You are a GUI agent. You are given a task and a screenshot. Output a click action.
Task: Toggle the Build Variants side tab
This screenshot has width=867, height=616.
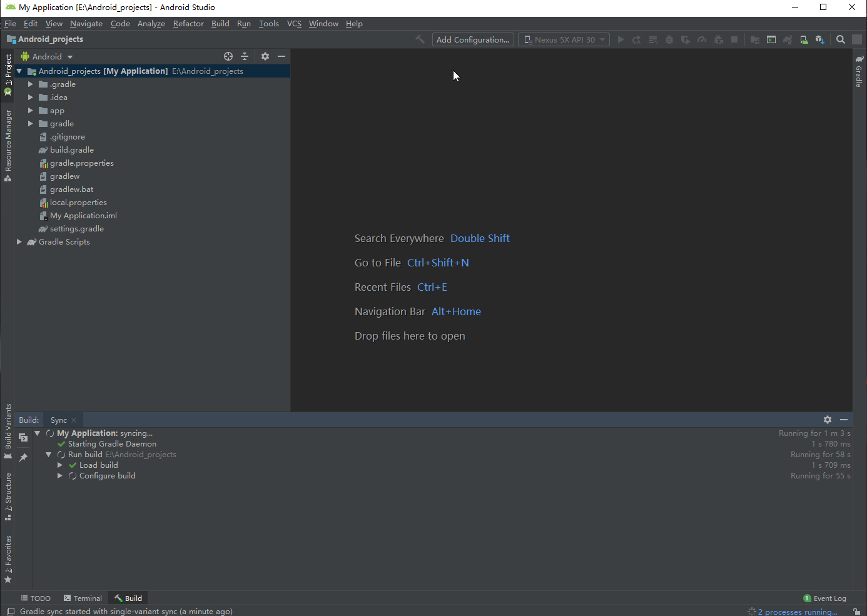click(8, 432)
